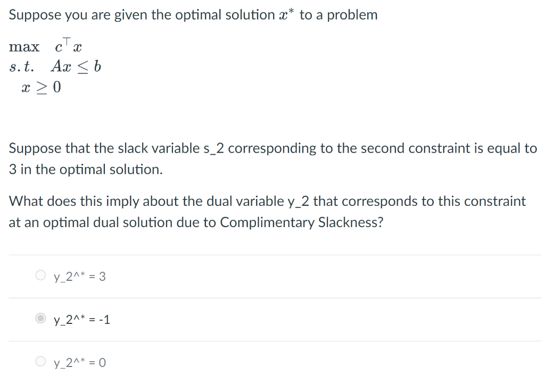Click the formula max c^T x
The image size is (545, 392).
(45, 46)
